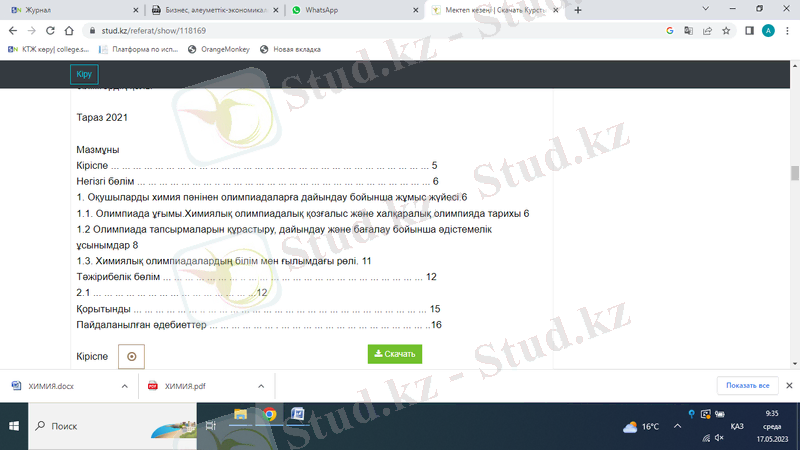Click the muted volume tray icon
This screenshot has height=450, width=800.
[x=719, y=438]
